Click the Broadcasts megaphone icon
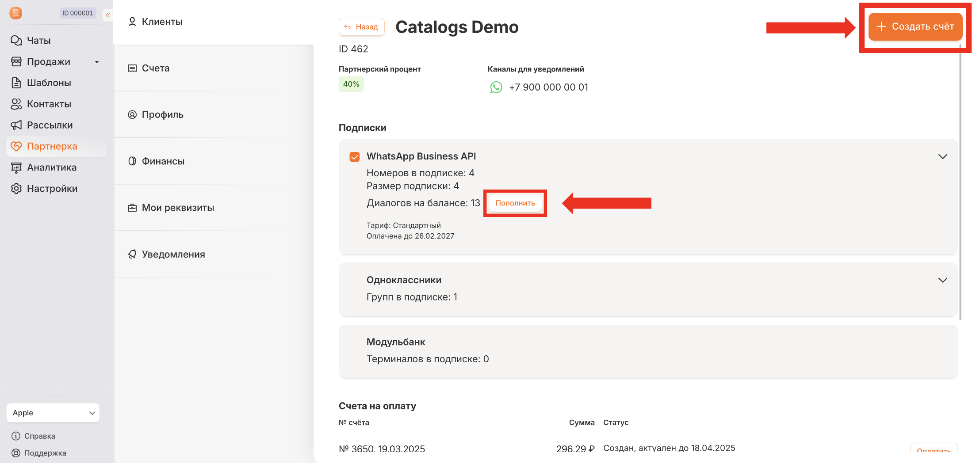980x463 pixels. [16, 125]
